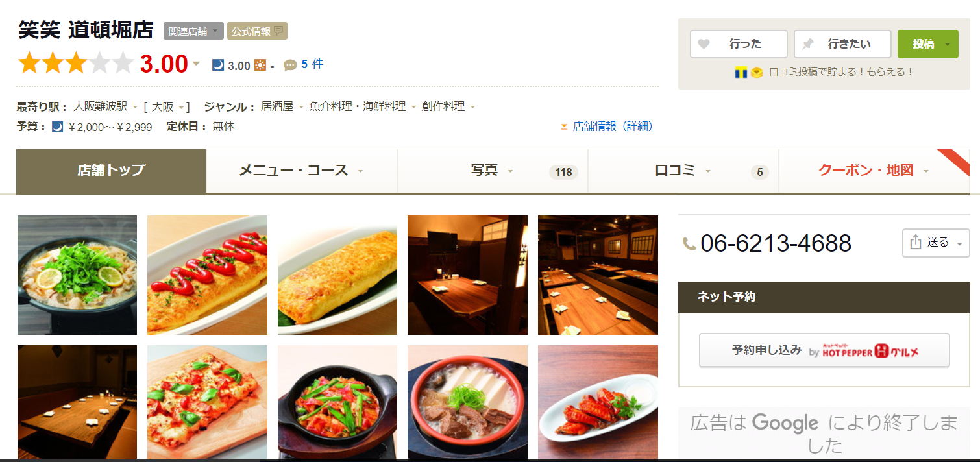Open the 写真 tab
980x462 pixels.
click(493, 171)
